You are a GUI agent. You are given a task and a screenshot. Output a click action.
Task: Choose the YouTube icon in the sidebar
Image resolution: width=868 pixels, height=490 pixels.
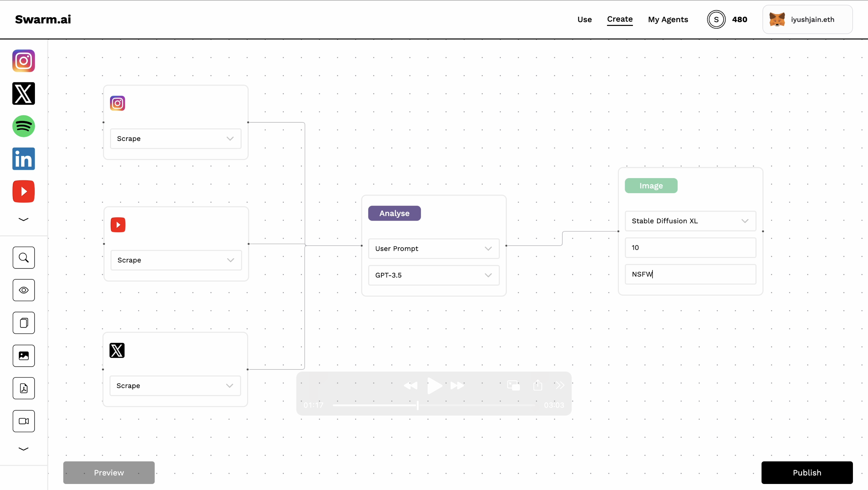point(24,191)
